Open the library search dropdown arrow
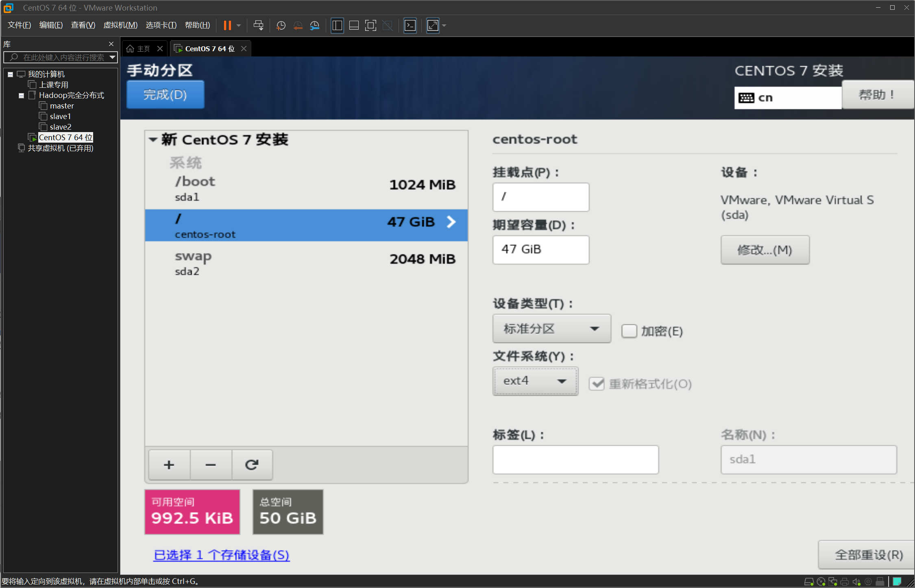 point(113,57)
